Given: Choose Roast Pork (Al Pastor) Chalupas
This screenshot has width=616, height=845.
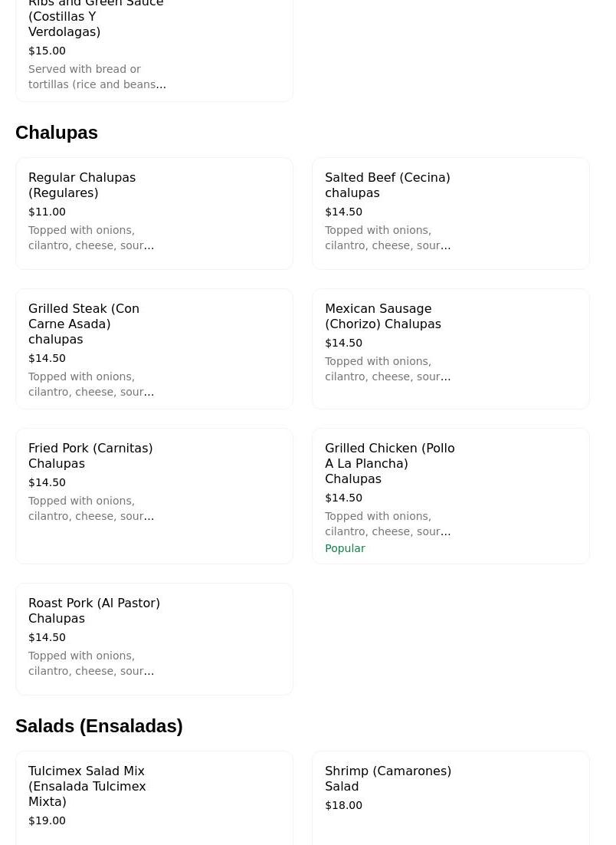Looking at the screenshot, I should (94, 610).
